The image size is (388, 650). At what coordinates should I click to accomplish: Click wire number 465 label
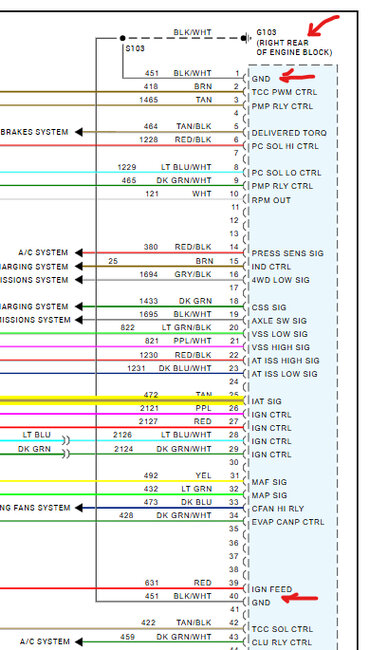129,180
